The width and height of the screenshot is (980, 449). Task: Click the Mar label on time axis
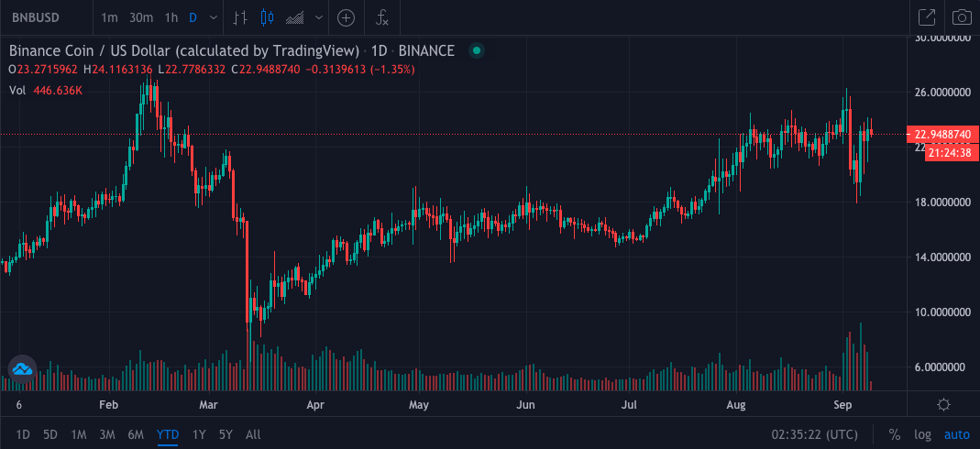tap(208, 405)
